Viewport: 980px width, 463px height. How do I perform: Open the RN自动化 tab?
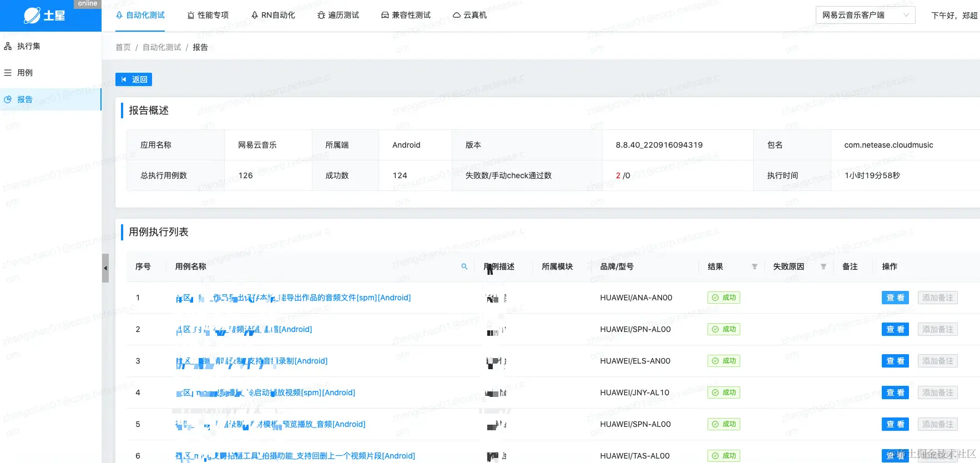click(x=273, y=15)
